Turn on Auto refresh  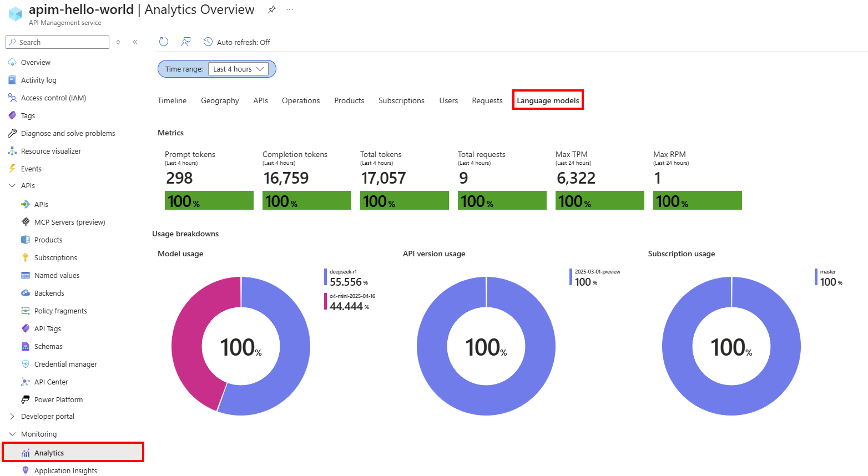coord(236,42)
